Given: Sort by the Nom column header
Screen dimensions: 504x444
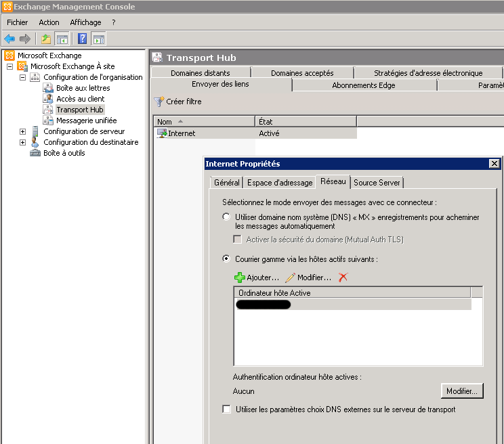Looking at the screenshot, I should coord(204,122).
